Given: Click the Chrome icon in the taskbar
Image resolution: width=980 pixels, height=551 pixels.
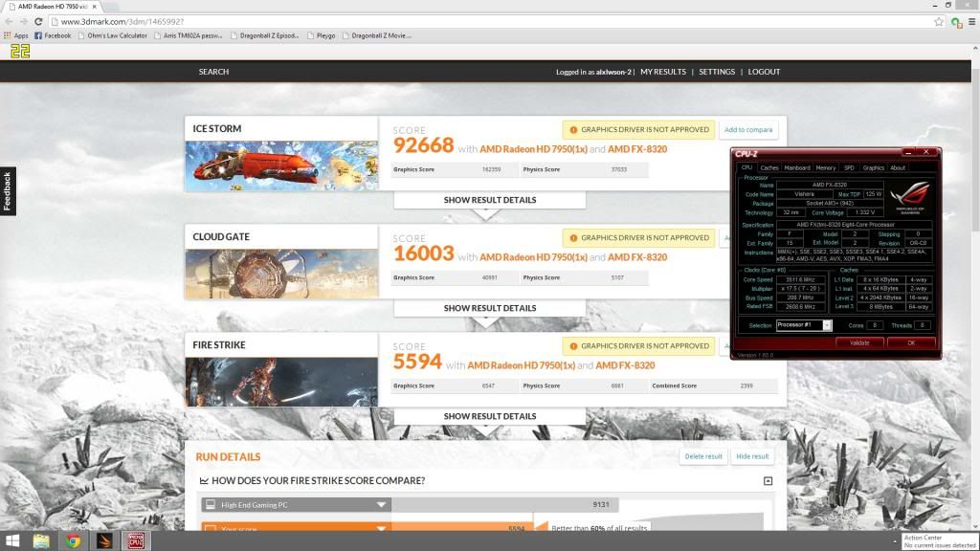Looking at the screenshot, I should (x=73, y=541).
